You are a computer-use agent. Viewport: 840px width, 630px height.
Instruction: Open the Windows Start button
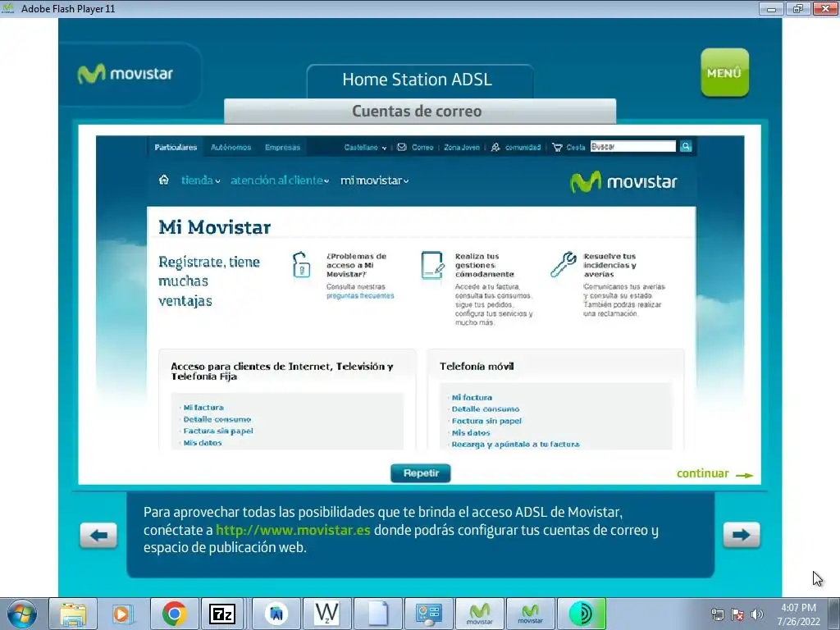tap(22, 614)
